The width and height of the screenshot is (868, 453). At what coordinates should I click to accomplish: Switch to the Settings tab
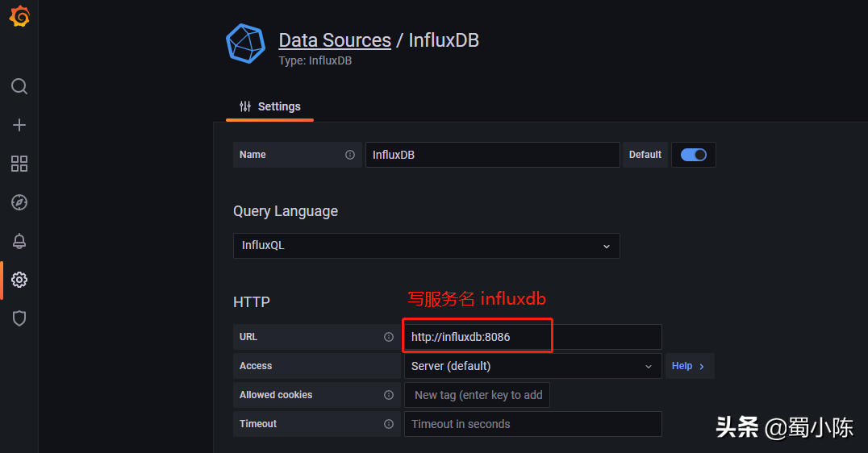pos(270,106)
